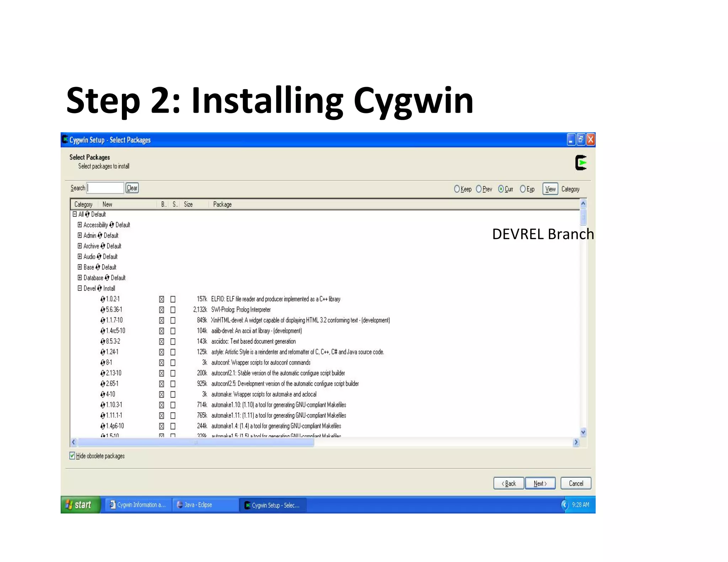Click the New column header
Viewport: 728px width, 562px height.
tap(127, 204)
